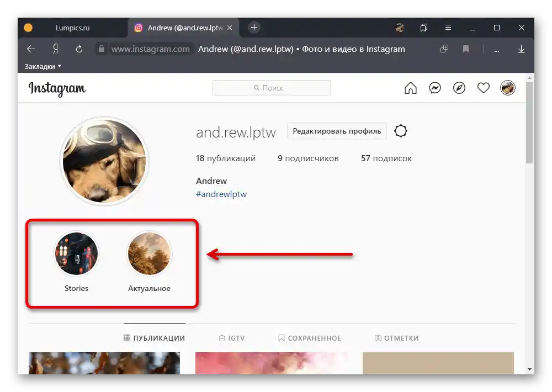
Task: Open the first post thumbnail with autumn leaves
Action: pos(104,363)
